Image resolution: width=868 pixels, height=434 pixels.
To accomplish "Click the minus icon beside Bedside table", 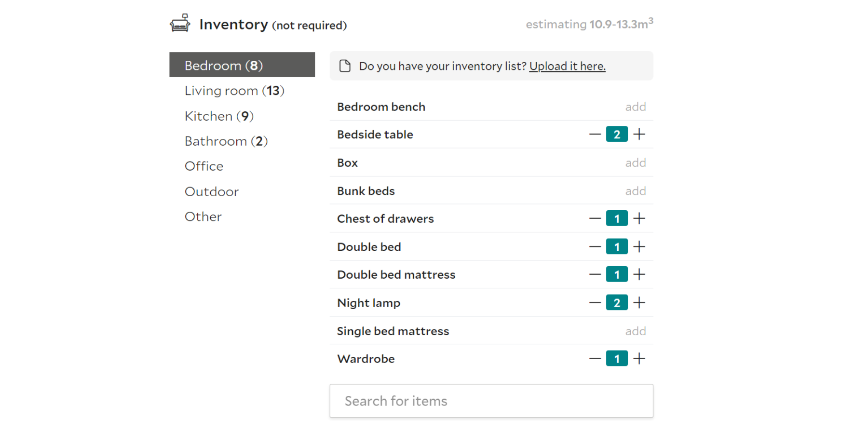I will coord(594,134).
